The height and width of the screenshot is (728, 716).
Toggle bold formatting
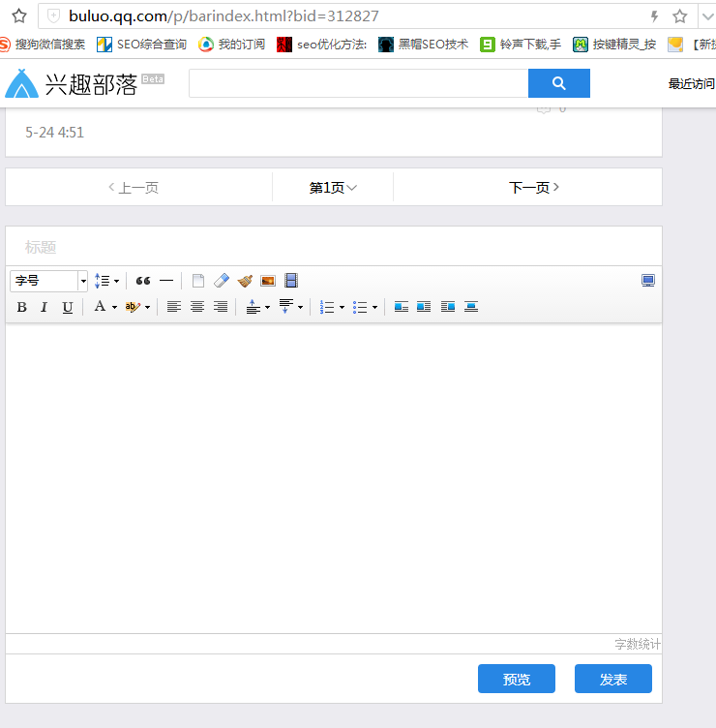click(22, 307)
